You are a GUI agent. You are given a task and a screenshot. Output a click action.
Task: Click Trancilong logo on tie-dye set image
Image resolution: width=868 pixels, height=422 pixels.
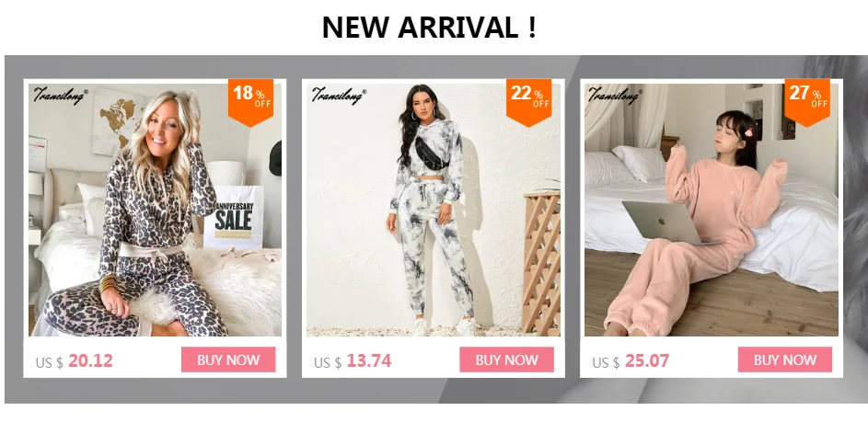(x=338, y=95)
